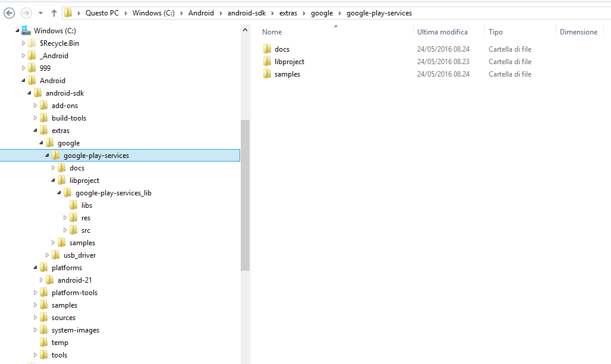The width and height of the screenshot is (611, 364).
Task: Collapse android-sdk tree node
Action: point(29,93)
